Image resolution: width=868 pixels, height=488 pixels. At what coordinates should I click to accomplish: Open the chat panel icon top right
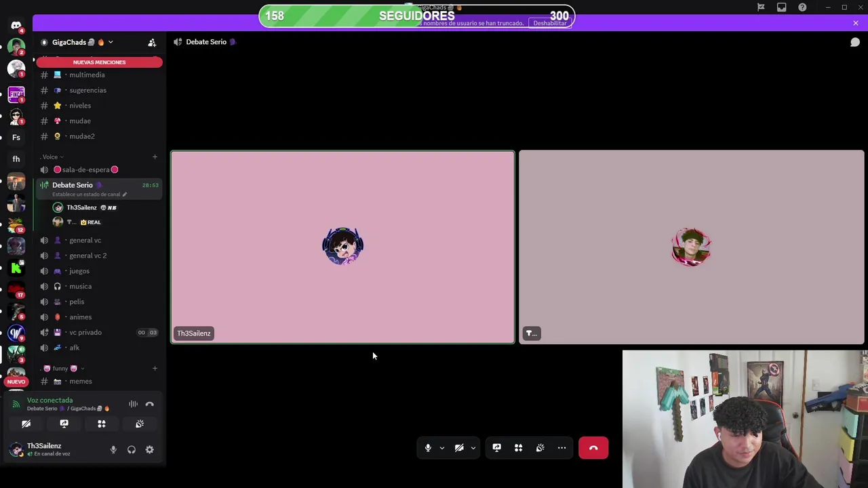[855, 42]
